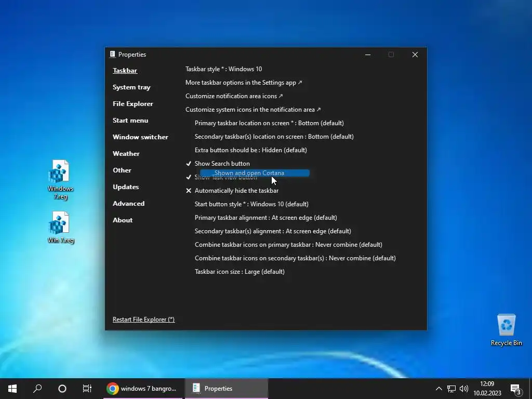The image size is (532, 399).
Task: Open Cortana circle icon on taskbar
Action: (x=62, y=389)
